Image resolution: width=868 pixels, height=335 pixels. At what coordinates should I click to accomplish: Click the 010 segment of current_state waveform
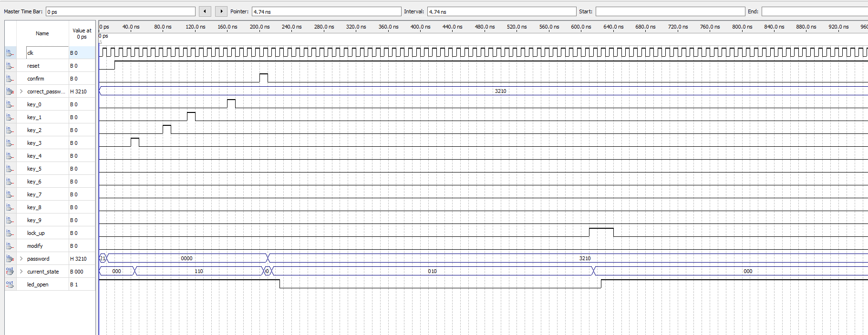[432, 271]
